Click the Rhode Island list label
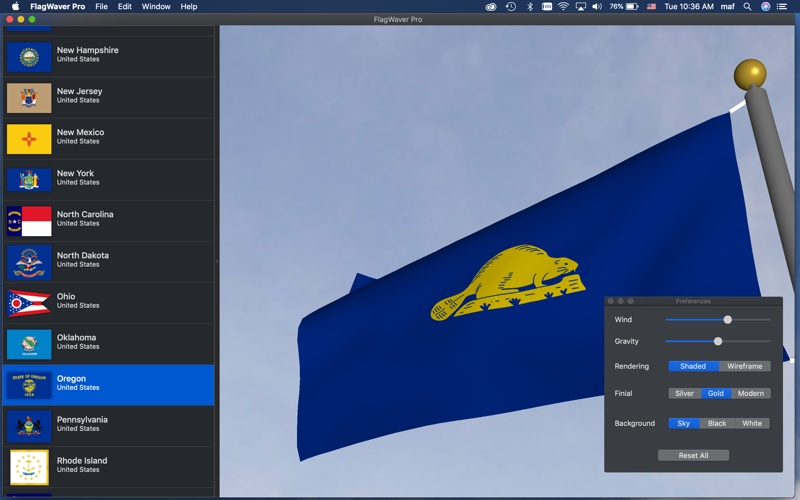Image resolution: width=800 pixels, height=500 pixels. (82, 460)
